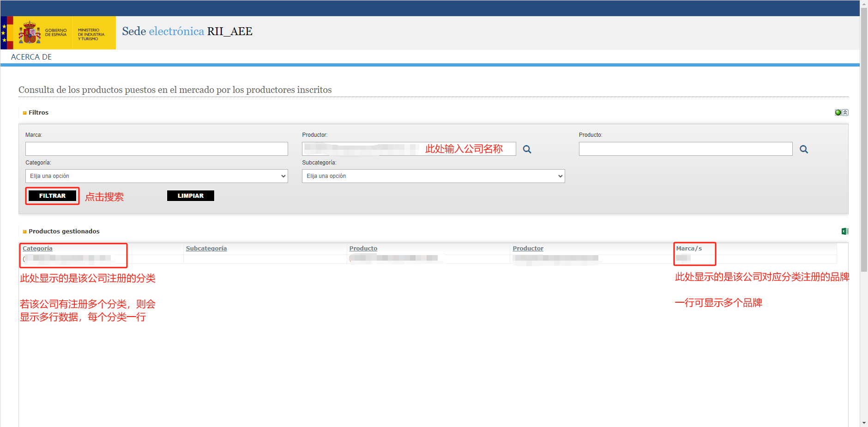This screenshot has height=427, width=868.
Task: Click the magnifier icon beside Producto field
Action: (803, 149)
